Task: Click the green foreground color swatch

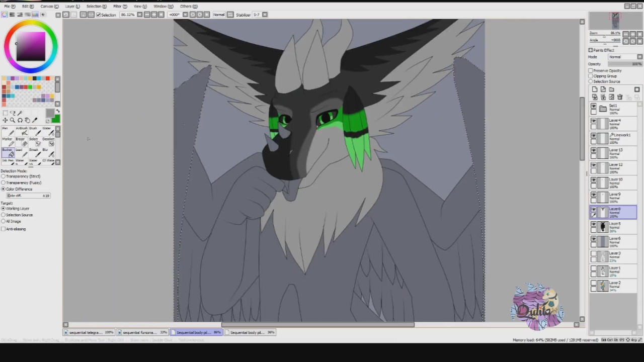Action: 55,119
